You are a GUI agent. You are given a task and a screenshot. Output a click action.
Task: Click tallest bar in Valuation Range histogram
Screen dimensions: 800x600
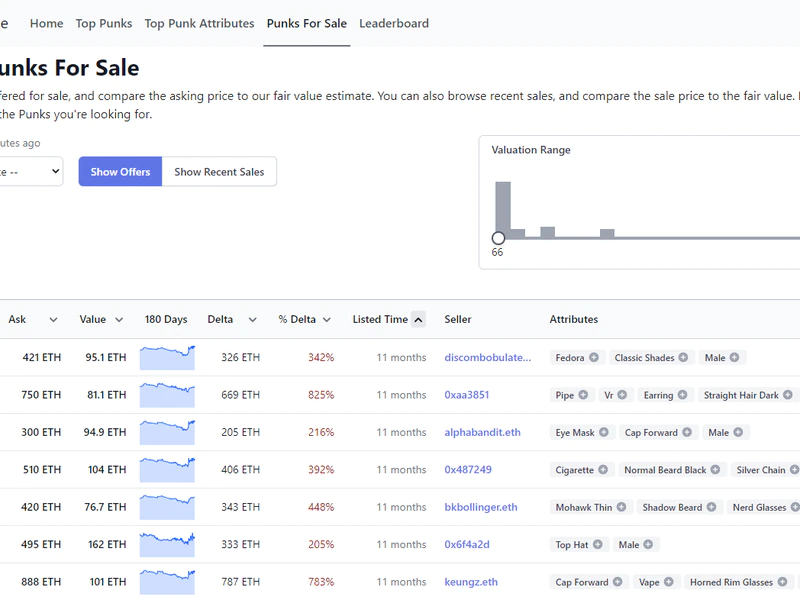(x=503, y=209)
